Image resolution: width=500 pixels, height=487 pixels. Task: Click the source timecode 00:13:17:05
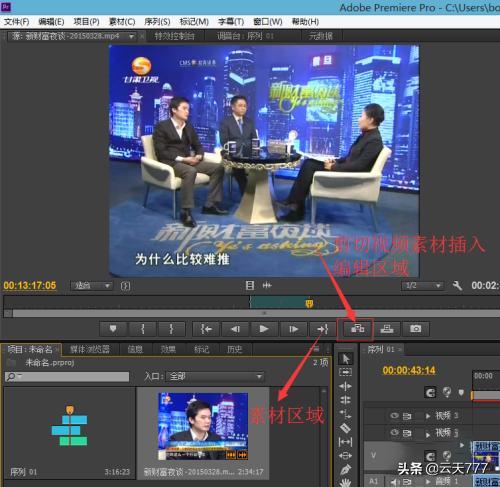click(30, 285)
